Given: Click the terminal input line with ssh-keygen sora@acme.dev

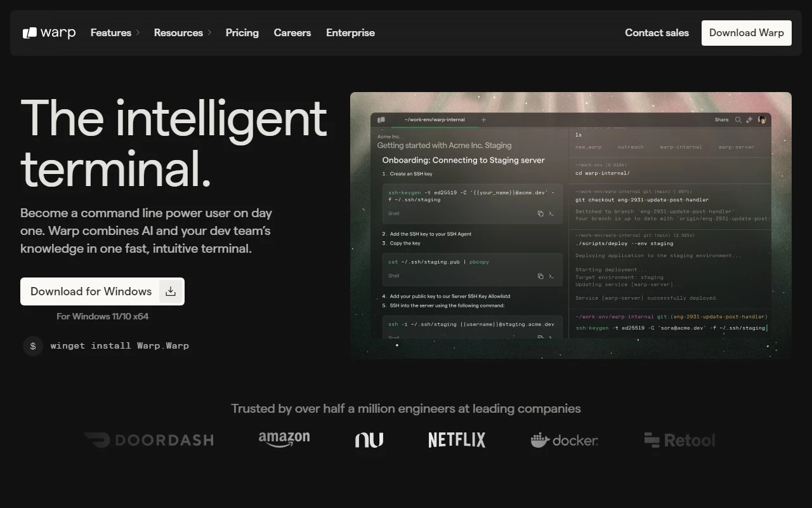Looking at the screenshot, I should click(670, 328).
